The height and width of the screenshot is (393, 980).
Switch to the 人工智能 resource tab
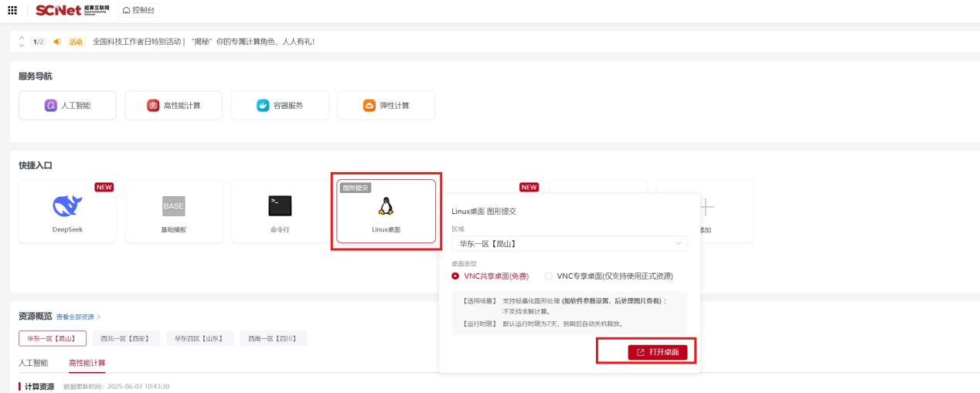pos(33,363)
